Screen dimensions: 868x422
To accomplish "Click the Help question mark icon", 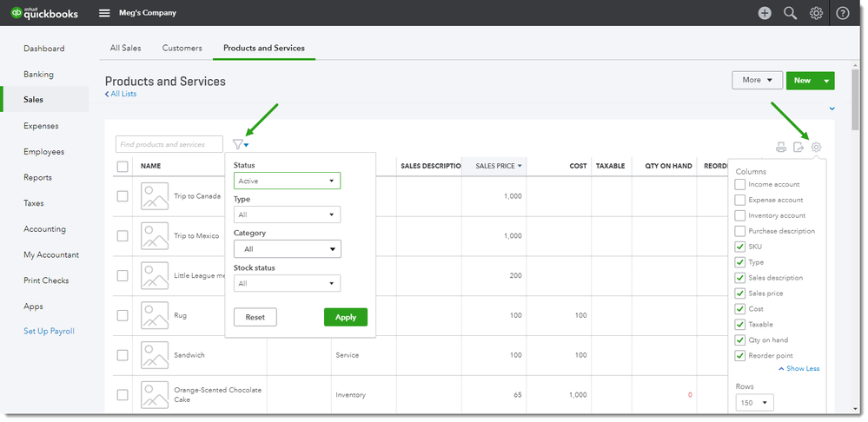I will (842, 13).
